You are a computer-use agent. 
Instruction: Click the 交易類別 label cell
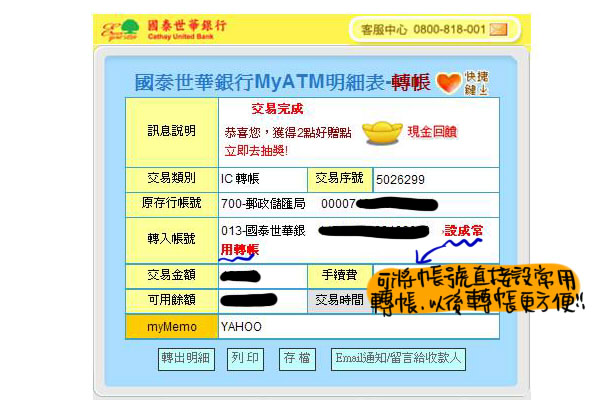coord(172,180)
